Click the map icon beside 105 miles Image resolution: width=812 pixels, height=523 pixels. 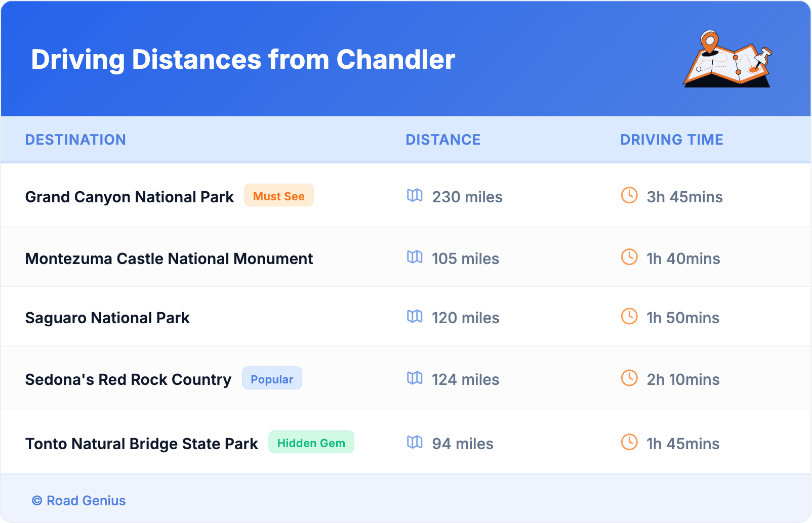click(415, 257)
